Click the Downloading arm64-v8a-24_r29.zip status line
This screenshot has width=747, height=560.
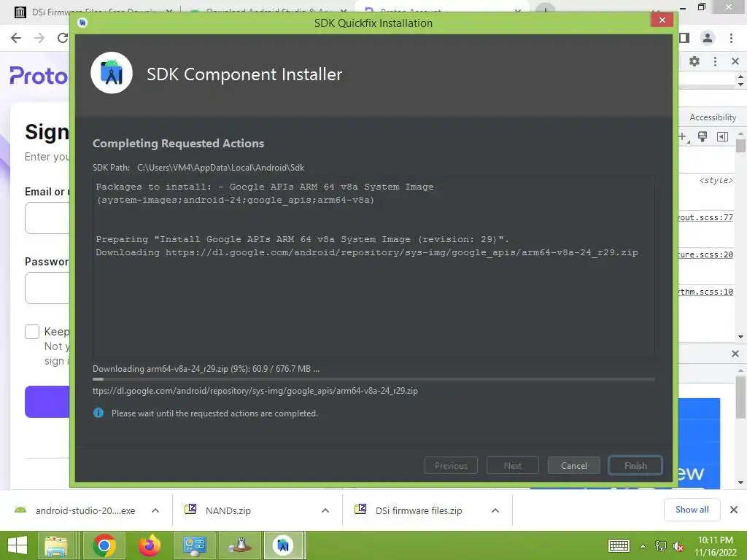pyautogui.click(x=206, y=368)
